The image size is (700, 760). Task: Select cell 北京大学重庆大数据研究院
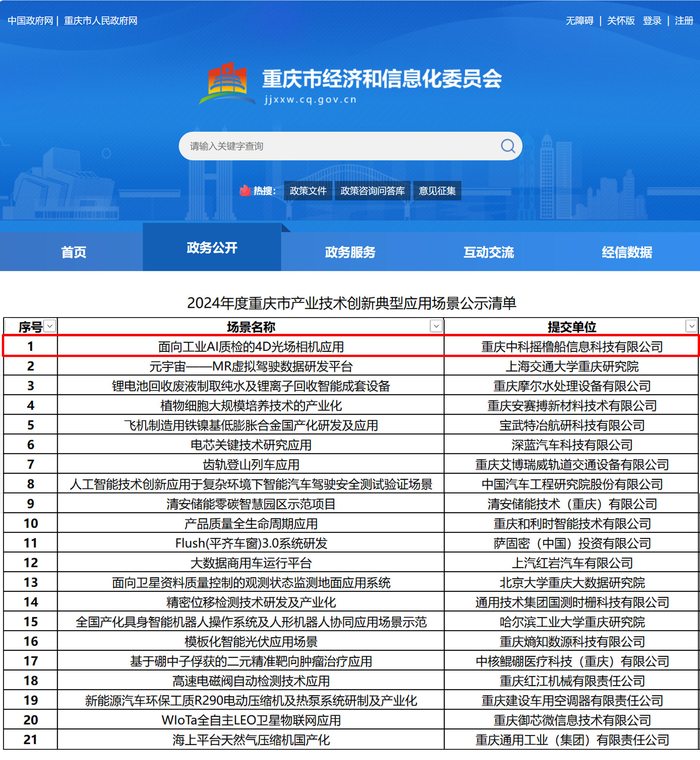(572, 583)
